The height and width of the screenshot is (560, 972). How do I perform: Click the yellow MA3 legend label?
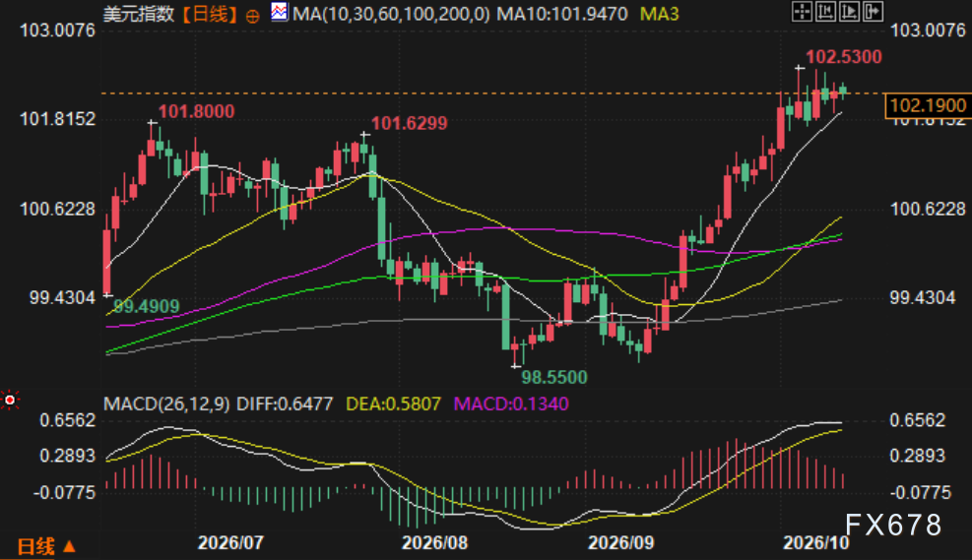(x=659, y=14)
